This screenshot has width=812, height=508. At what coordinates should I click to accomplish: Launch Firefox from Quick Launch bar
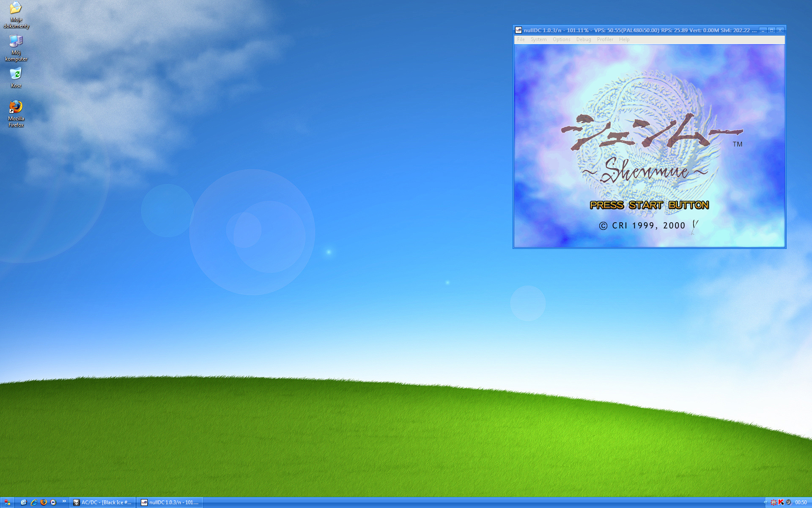pyautogui.click(x=44, y=502)
